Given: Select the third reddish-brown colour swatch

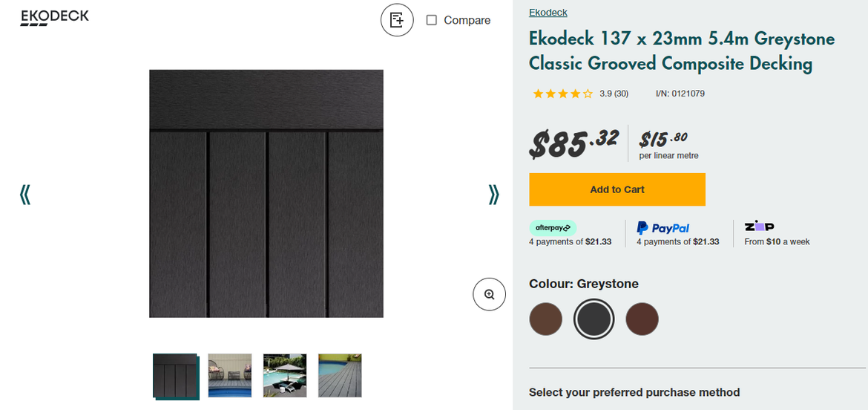Looking at the screenshot, I should pyautogui.click(x=642, y=319).
